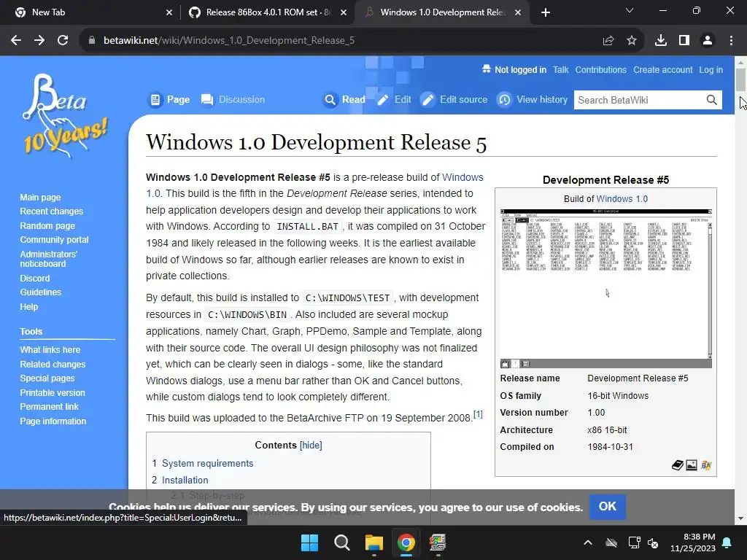Open the Discussion tab
747x560 pixels.
[233, 99]
